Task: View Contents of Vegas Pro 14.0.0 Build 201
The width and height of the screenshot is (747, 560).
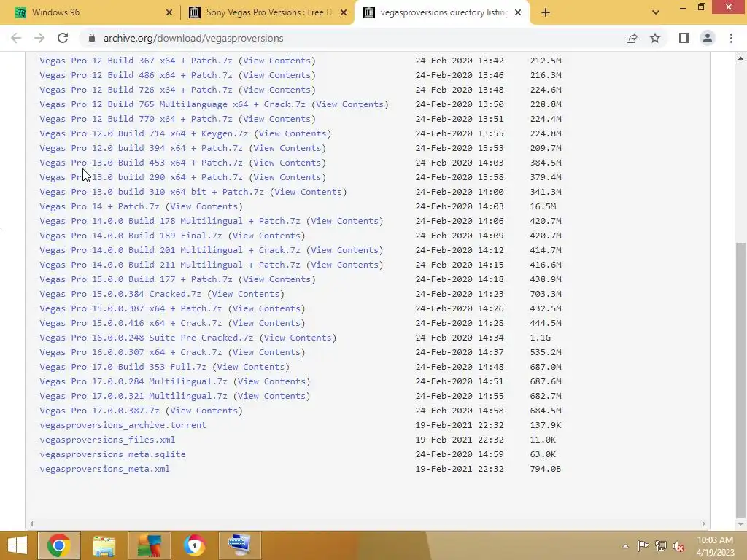Action: click(344, 250)
